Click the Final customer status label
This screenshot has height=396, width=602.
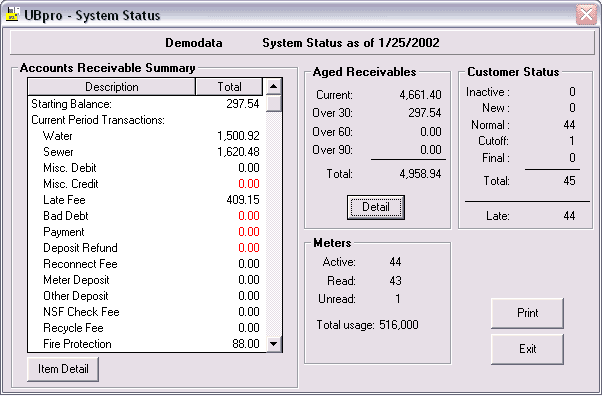click(496, 158)
